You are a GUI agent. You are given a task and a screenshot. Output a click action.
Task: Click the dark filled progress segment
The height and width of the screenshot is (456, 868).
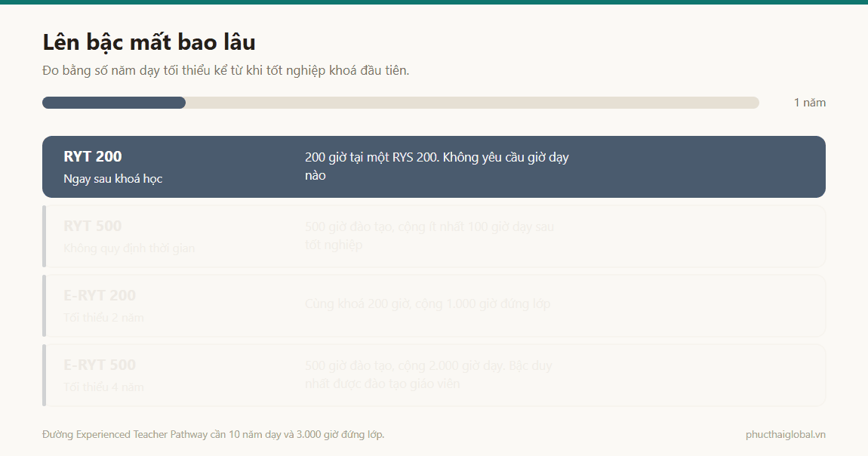pyautogui.click(x=114, y=103)
